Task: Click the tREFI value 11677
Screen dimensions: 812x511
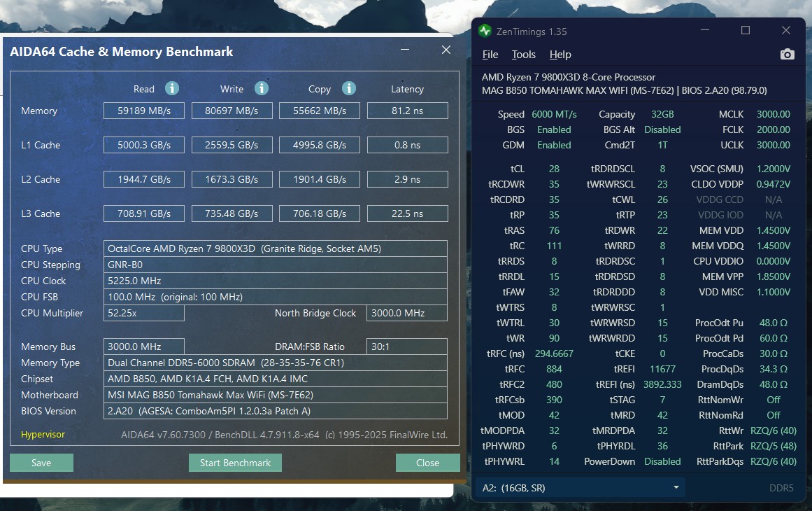Action: point(662,369)
